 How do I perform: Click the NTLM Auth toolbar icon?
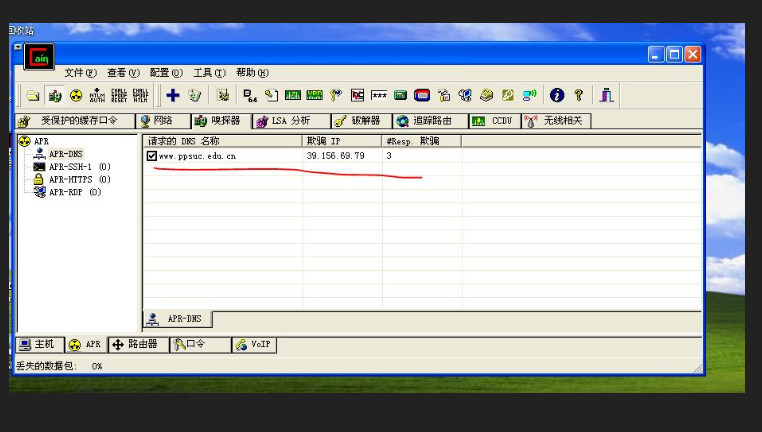point(97,95)
